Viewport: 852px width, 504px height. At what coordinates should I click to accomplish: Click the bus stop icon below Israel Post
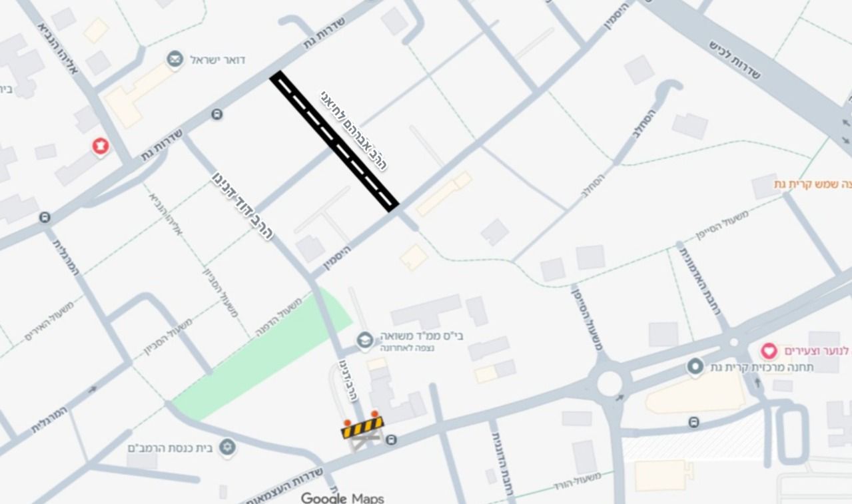point(216,115)
